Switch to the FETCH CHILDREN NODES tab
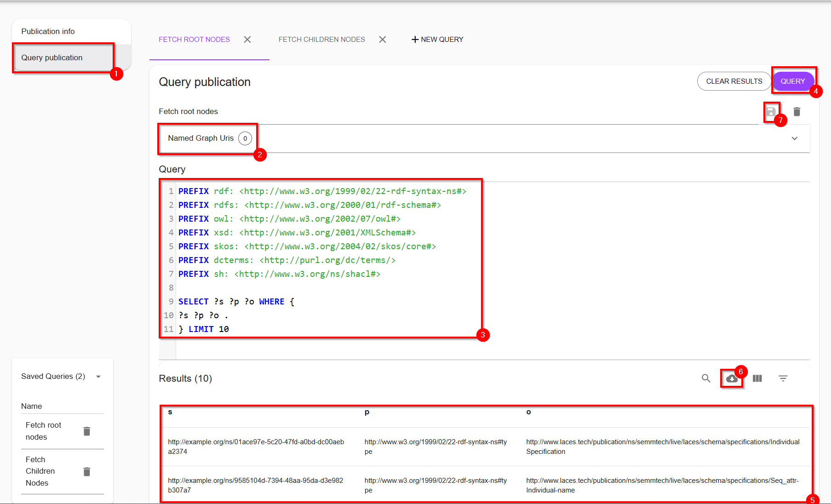831x504 pixels. [321, 39]
